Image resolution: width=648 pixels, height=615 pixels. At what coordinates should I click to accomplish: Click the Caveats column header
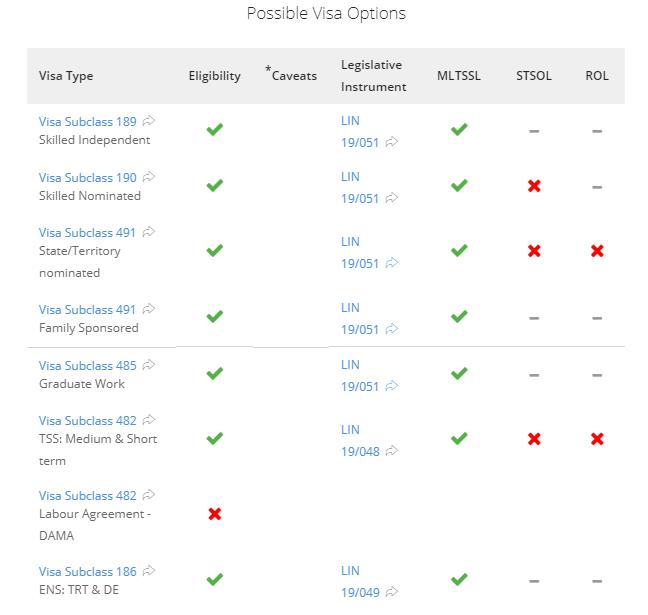(x=291, y=75)
